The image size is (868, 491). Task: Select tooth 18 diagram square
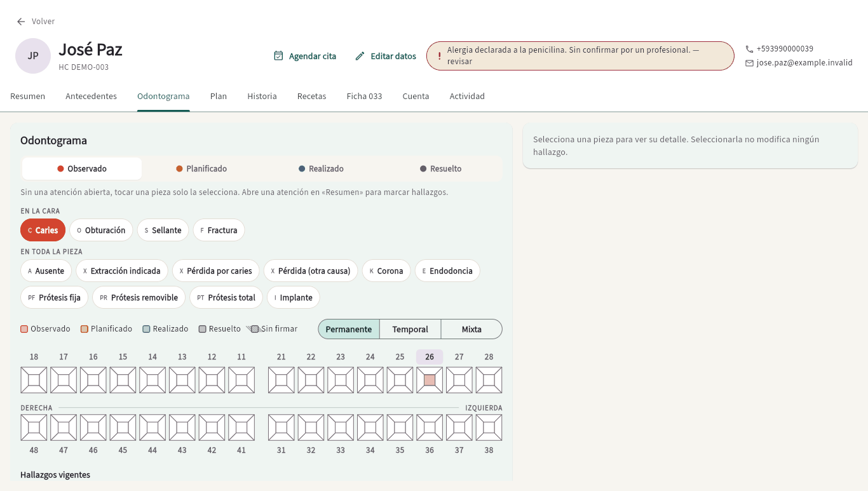34,380
